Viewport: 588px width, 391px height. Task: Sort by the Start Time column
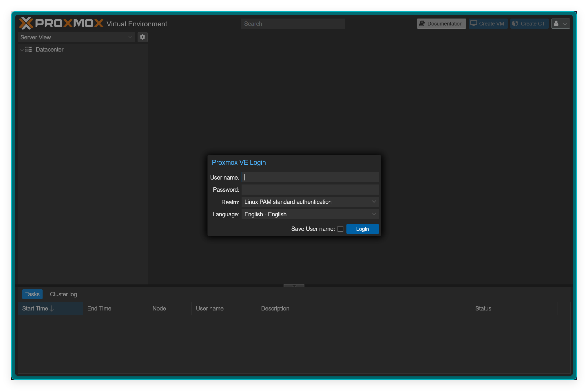[50, 308]
